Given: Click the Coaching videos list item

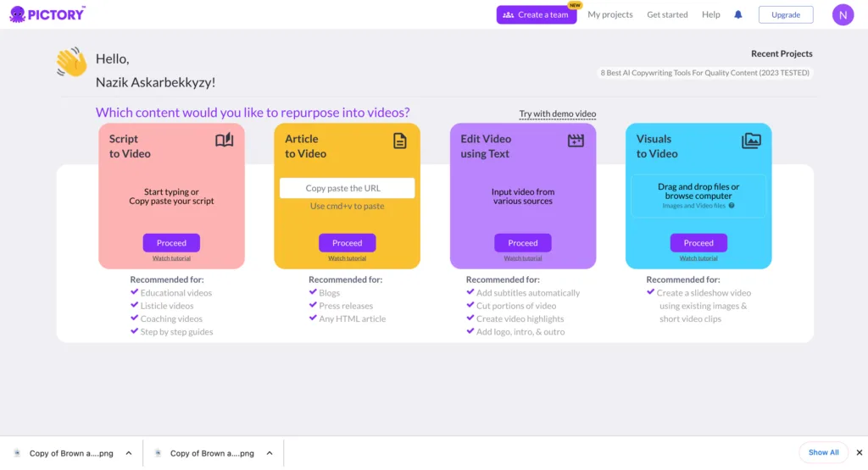Looking at the screenshot, I should click(171, 319).
